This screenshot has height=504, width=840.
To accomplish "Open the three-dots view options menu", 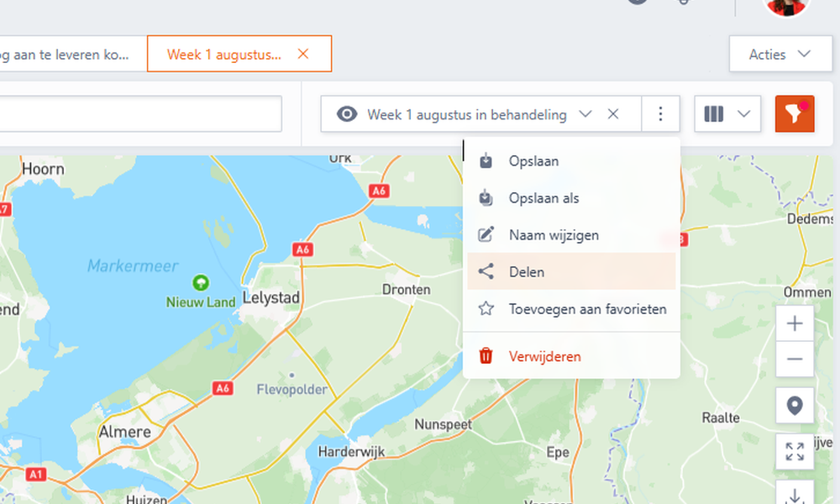I will coord(660,113).
